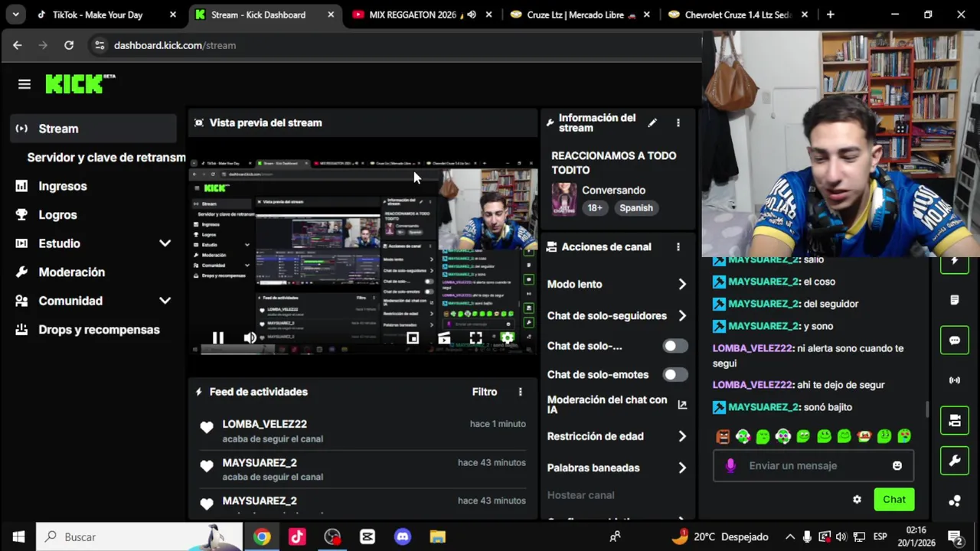Image resolution: width=980 pixels, height=551 pixels.
Task: Expand the Comunidad sidebar section
Action: tap(165, 301)
